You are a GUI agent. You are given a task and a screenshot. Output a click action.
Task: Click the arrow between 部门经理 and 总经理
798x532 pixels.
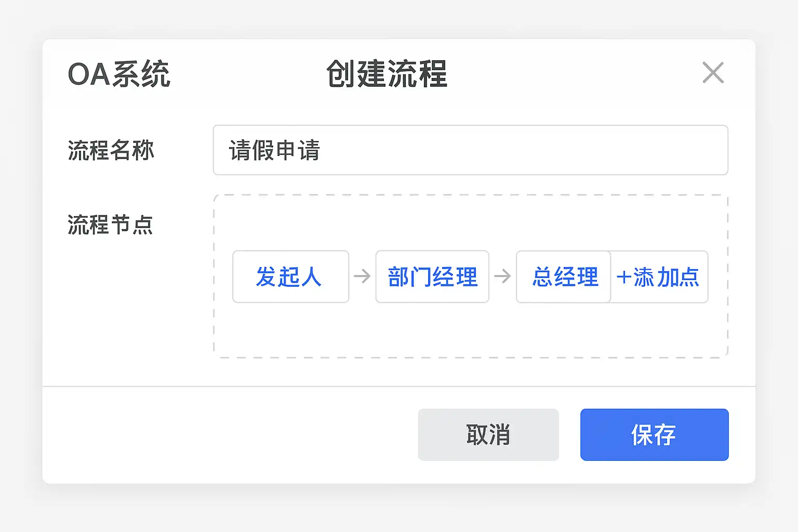(x=502, y=276)
